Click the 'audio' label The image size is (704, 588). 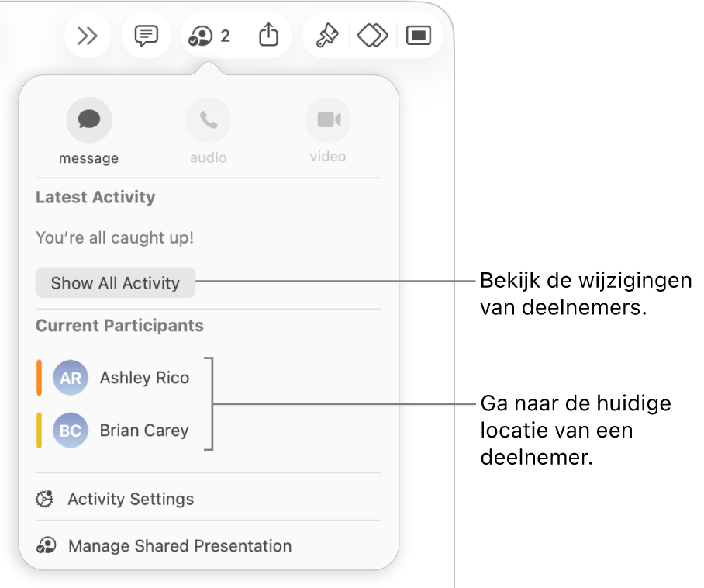209,157
